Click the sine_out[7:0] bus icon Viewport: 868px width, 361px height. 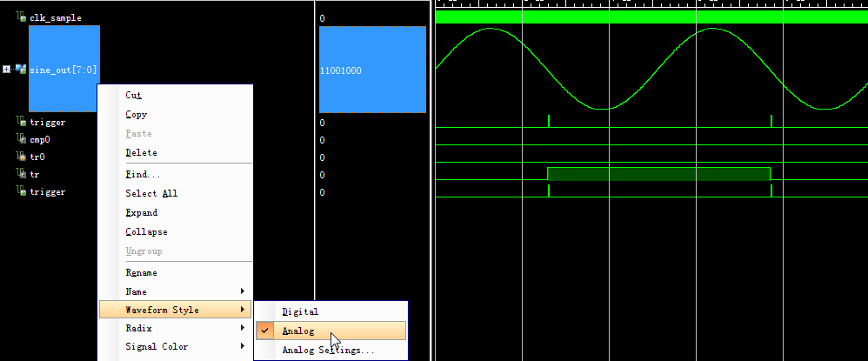(20, 69)
